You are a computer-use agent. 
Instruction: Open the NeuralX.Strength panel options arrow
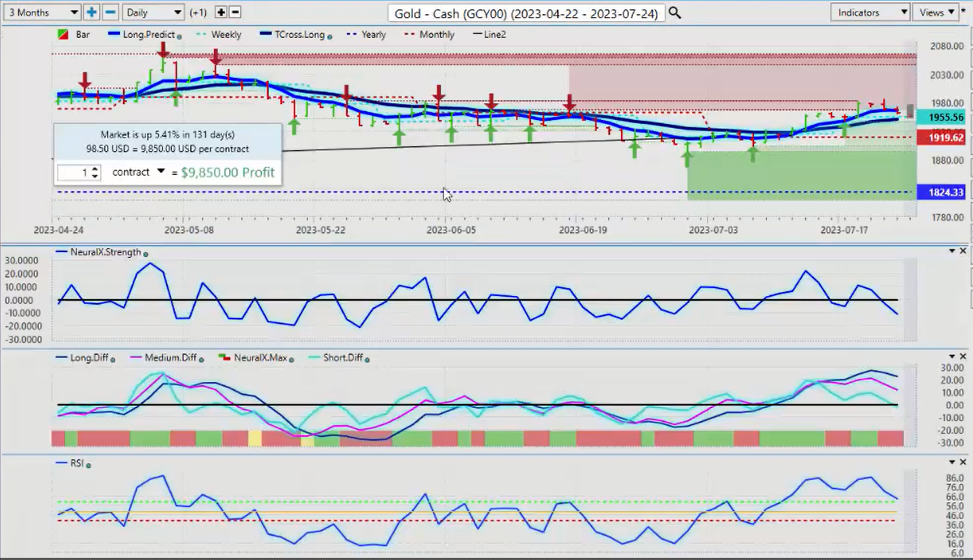pyautogui.click(x=953, y=251)
